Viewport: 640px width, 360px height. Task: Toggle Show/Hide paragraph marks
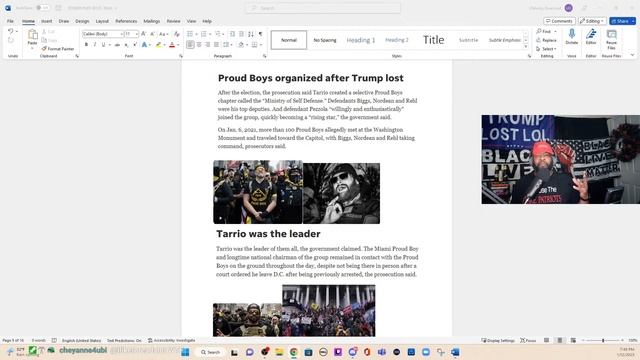pos(260,34)
